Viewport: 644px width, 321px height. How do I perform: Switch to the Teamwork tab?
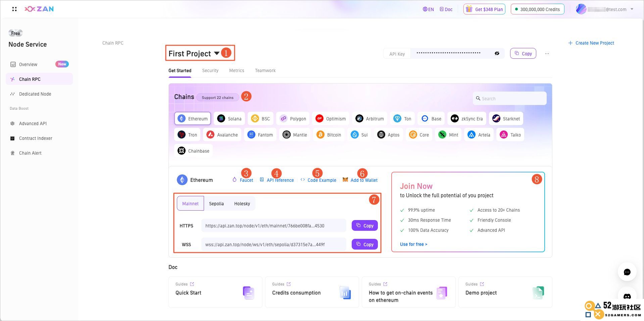[265, 70]
